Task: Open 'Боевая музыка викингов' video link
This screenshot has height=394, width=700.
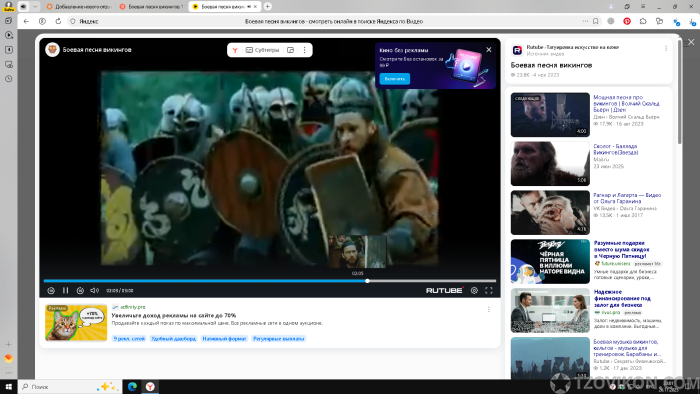Action: pyautogui.click(x=627, y=348)
